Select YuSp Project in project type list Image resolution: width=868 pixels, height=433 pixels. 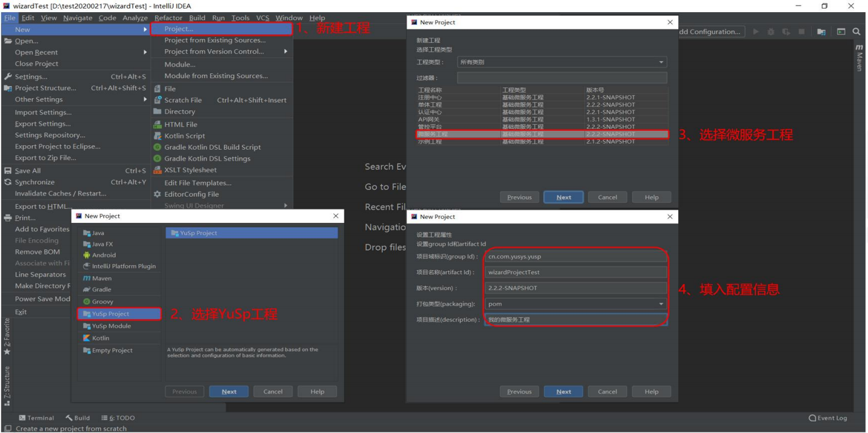pos(119,314)
